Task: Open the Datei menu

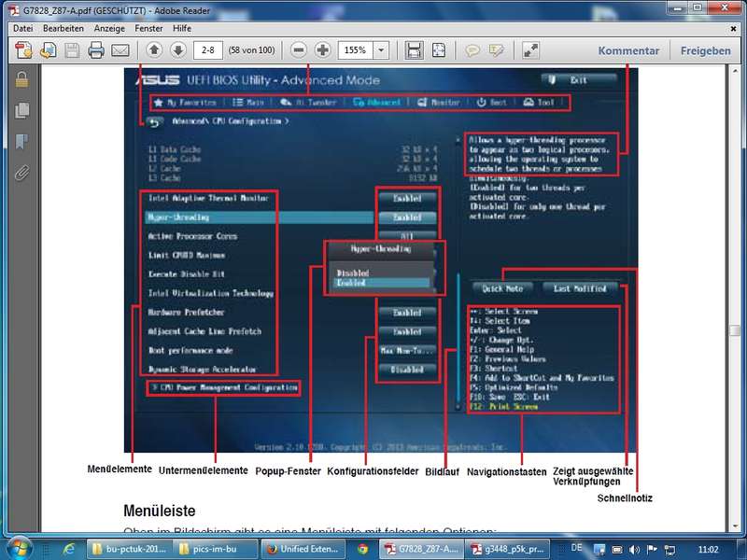Action: pos(22,28)
